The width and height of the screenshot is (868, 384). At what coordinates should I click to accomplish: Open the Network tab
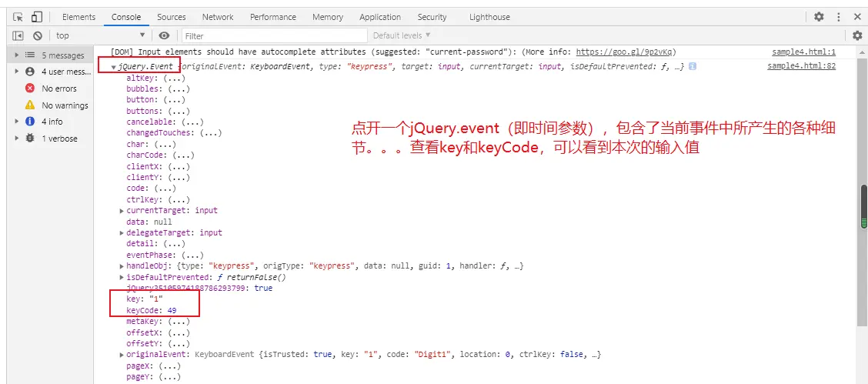(218, 17)
